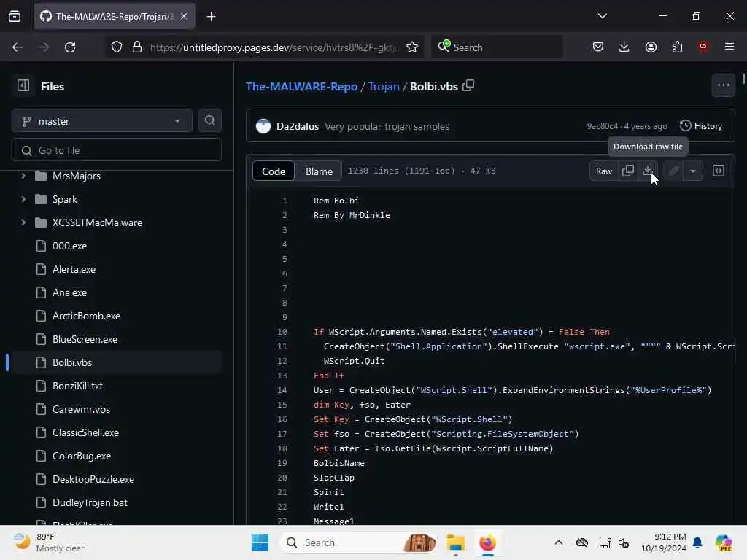
Task: Click Firefox taskbar icon
Action: tap(487, 542)
